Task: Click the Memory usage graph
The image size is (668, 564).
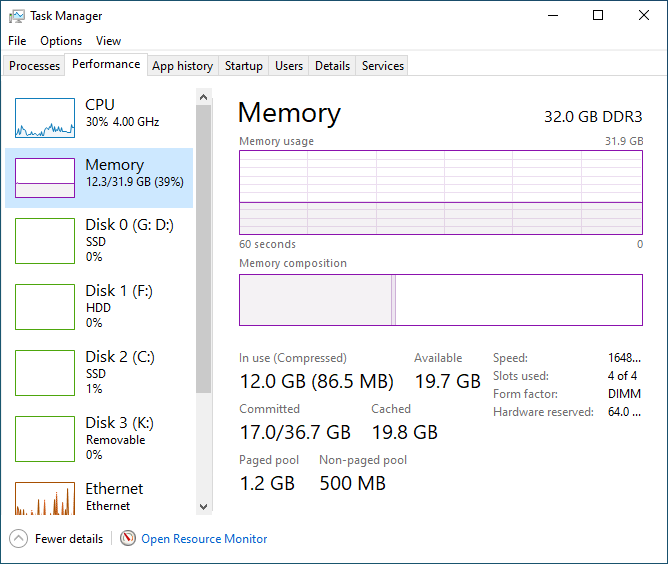Action: [x=441, y=192]
